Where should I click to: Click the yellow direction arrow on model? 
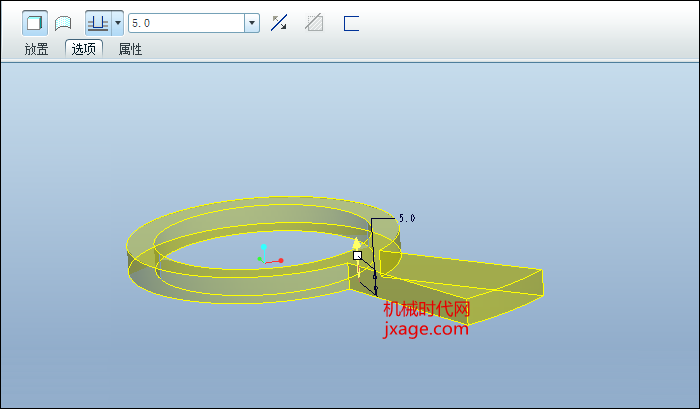[356, 244]
